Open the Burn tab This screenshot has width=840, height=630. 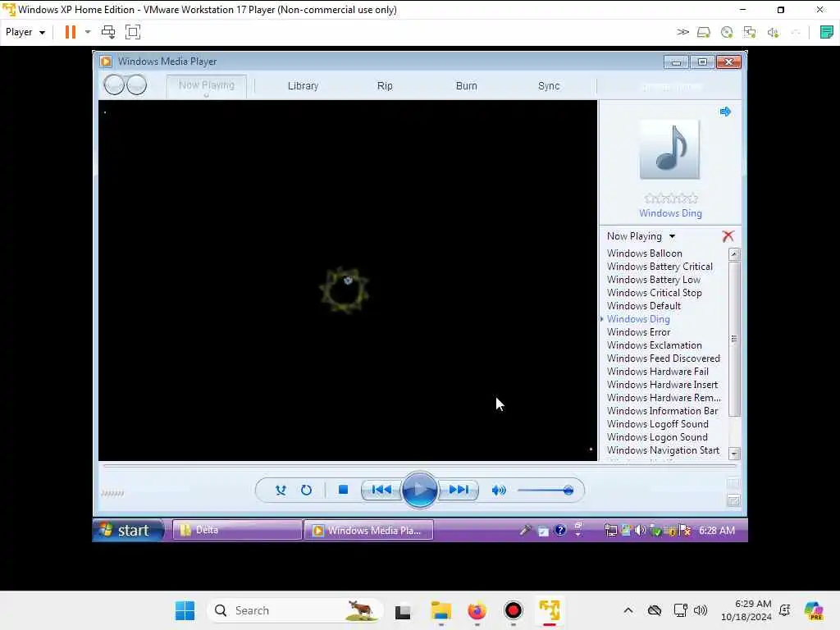click(x=466, y=85)
